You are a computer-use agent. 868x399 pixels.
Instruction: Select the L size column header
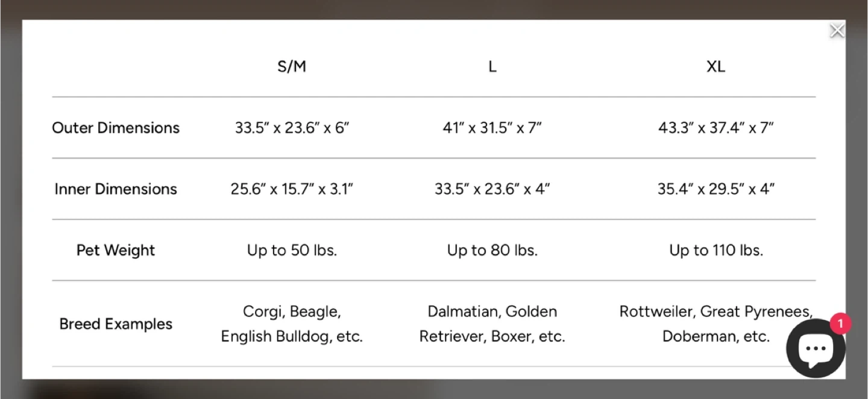[492, 67]
